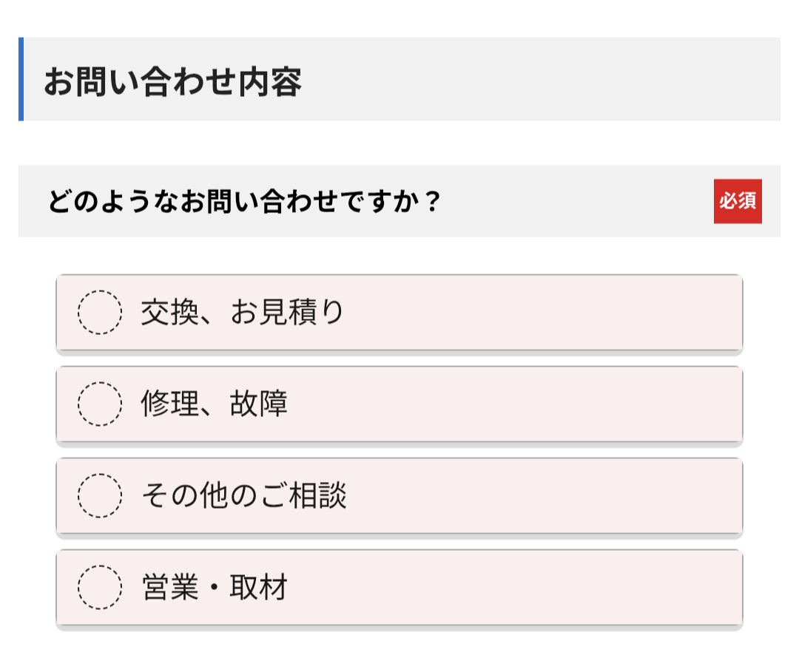Click the dashed circle next to 交換、お見積り
Screen dimensions: 799x672
point(99,313)
